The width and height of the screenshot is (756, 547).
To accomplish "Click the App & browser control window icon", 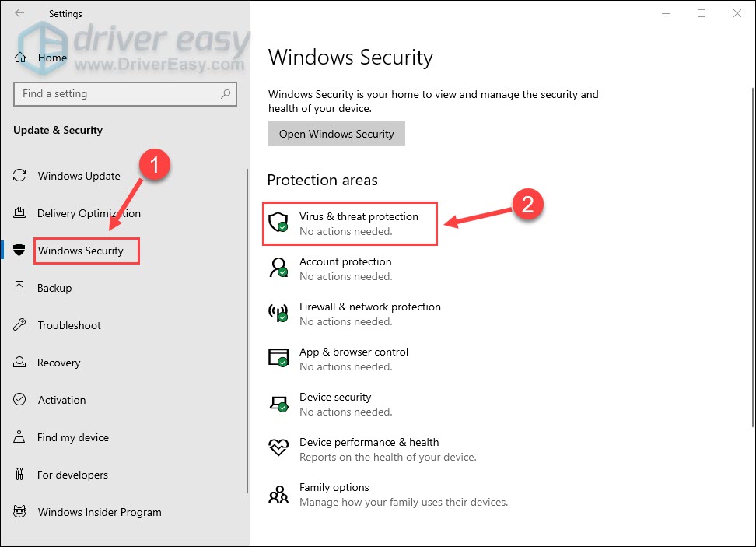I will click(x=278, y=357).
